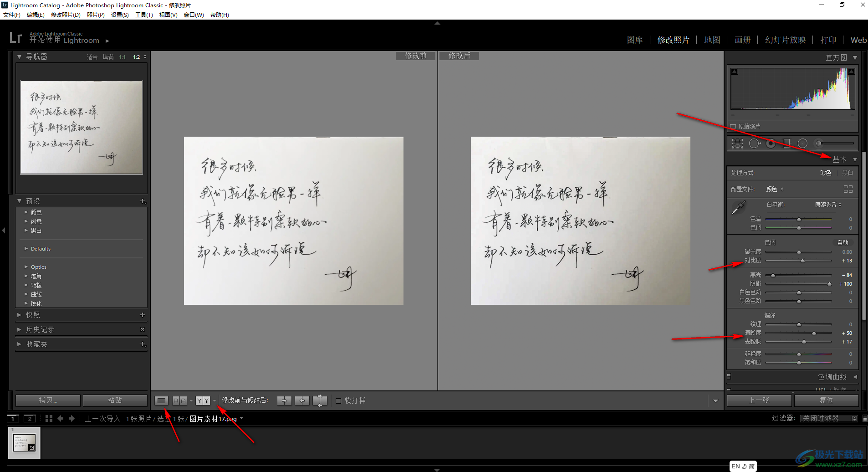This screenshot has height=472, width=868.
Task: Copy after settings to before
Action: [x=302, y=400]
